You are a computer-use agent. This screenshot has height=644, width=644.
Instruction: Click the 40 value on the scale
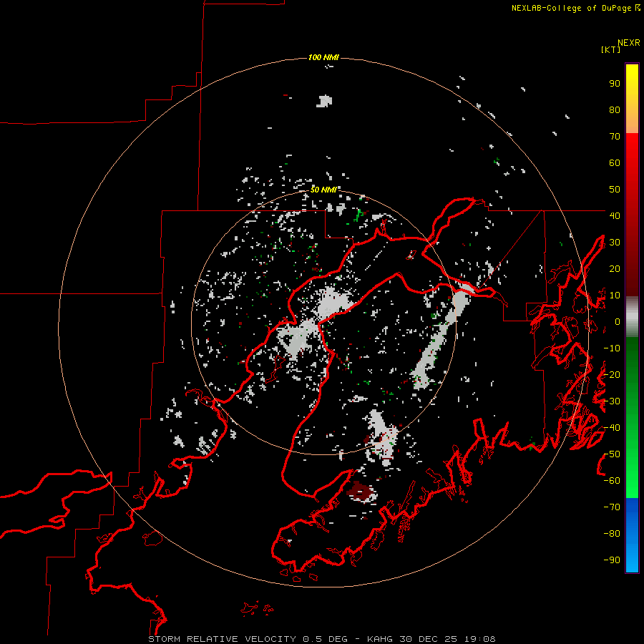tap(615, 215)
